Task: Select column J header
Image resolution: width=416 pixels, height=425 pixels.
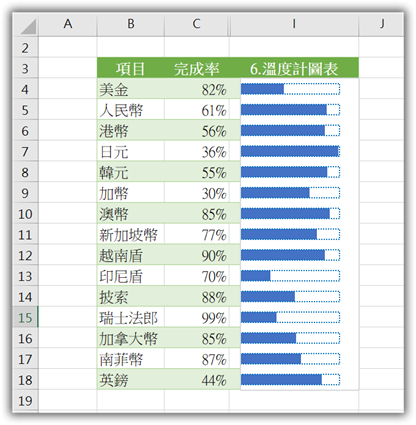Action: tap(381, 24)
